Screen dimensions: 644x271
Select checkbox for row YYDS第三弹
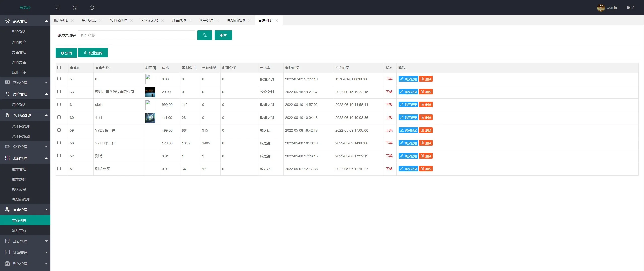pos(59,130)
